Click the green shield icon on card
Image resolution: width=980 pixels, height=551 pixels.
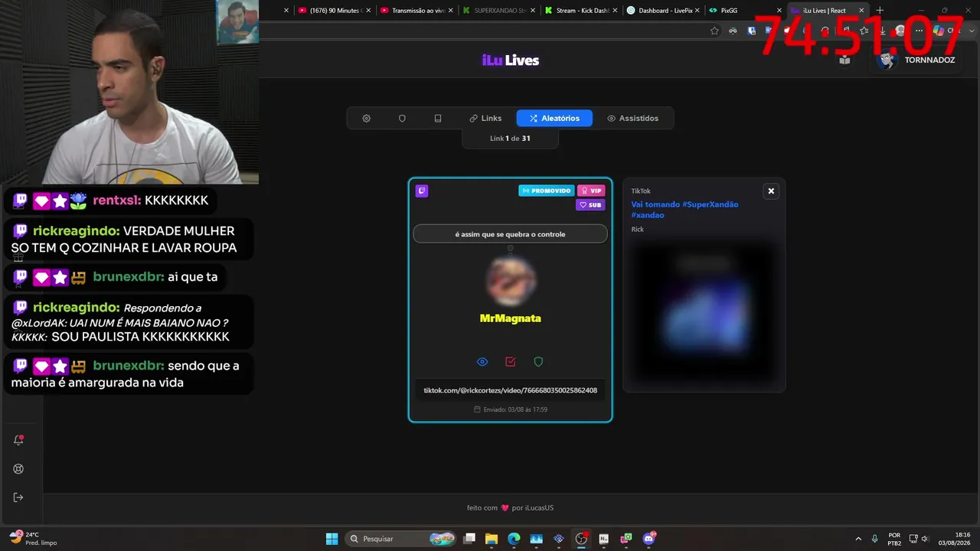point(538,362)
